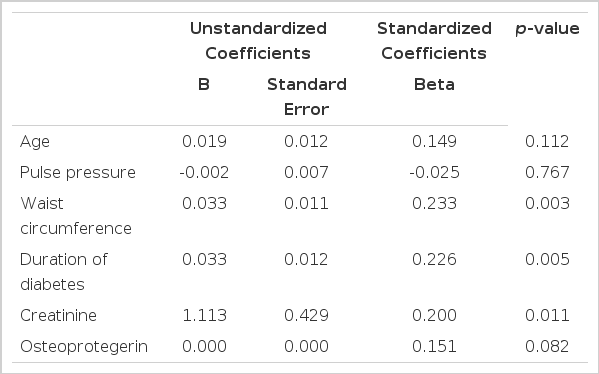Select Creatinine standard error 0.429
Image resolution: width=599 pixels, height=374 pixels.
[306, 316]
